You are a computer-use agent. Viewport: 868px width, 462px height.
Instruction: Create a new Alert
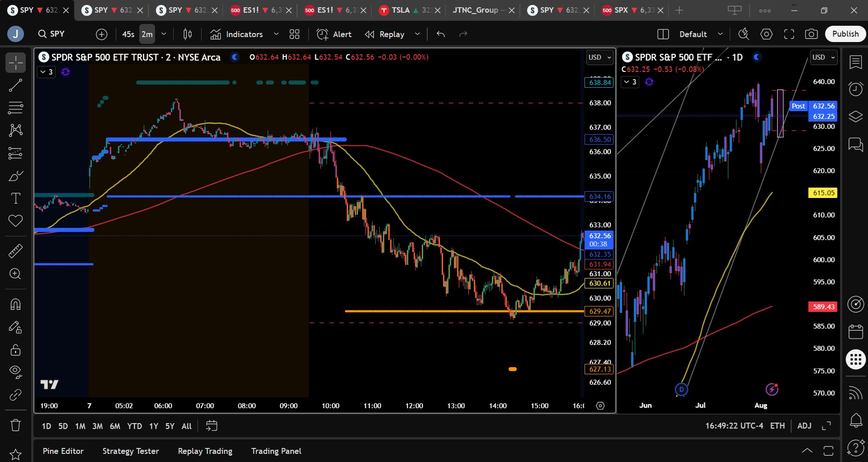(335, 34)
